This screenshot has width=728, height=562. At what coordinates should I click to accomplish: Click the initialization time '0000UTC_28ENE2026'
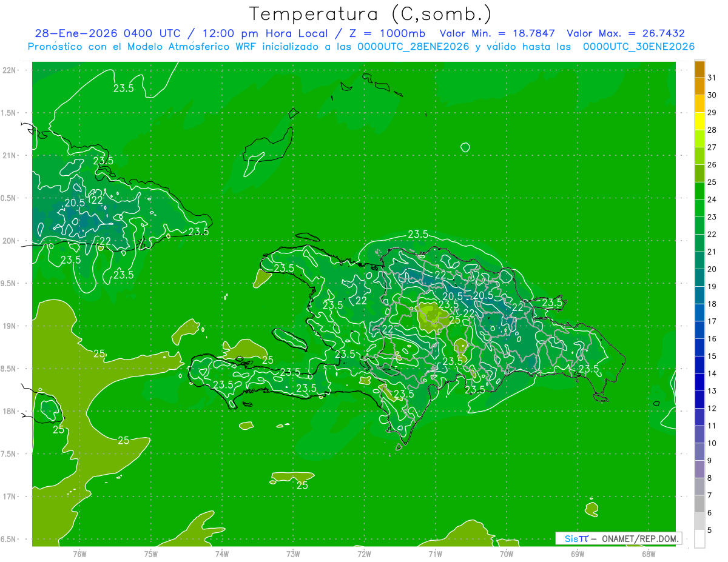412,47
